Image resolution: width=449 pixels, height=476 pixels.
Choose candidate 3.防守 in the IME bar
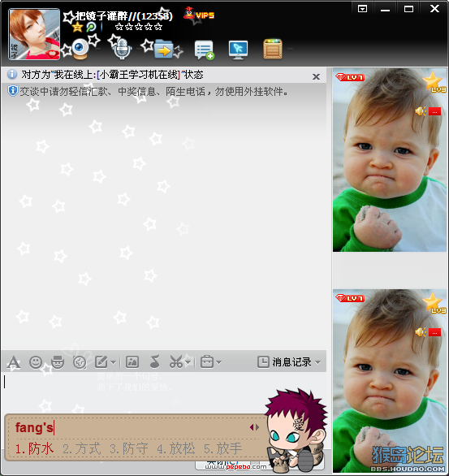129,448
